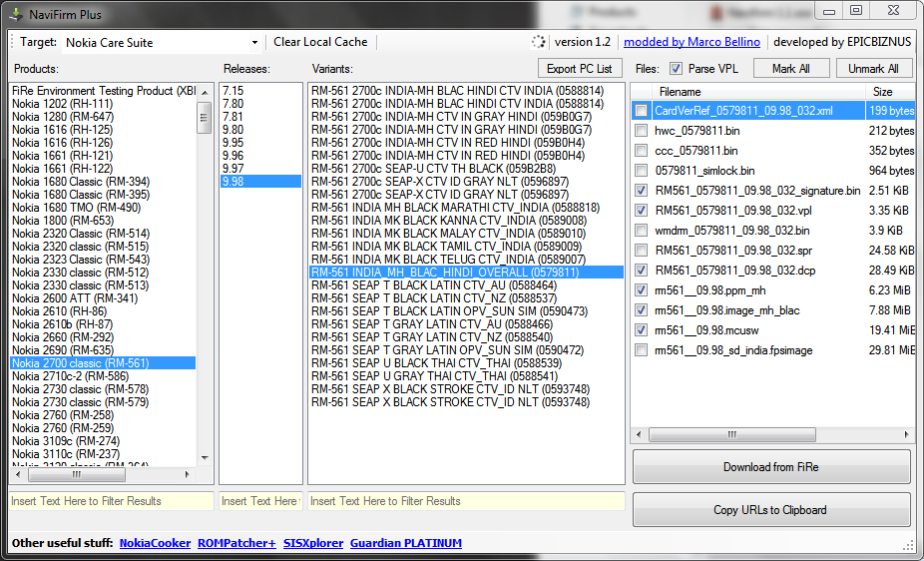The width and height of the screenshot is (924, 561).
Task: Open the Target dropdown showing Nokia Care Suite
Action: coord(162,43)
